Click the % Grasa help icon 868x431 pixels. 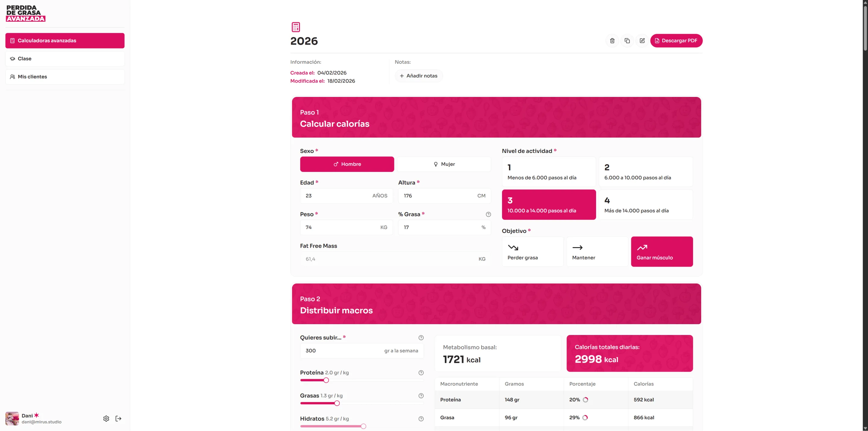point(488,215)
